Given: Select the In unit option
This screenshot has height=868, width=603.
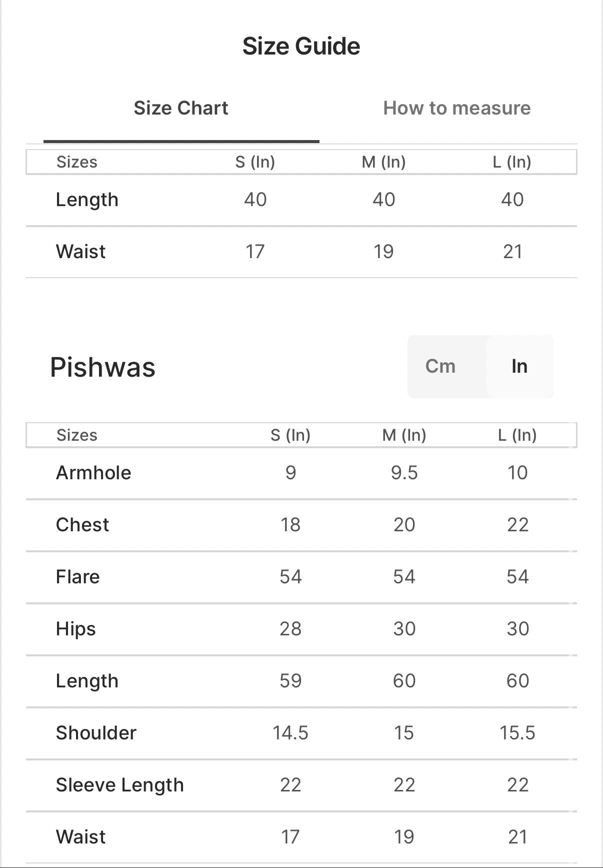Looking at the screenshot, I should (519, 366).
